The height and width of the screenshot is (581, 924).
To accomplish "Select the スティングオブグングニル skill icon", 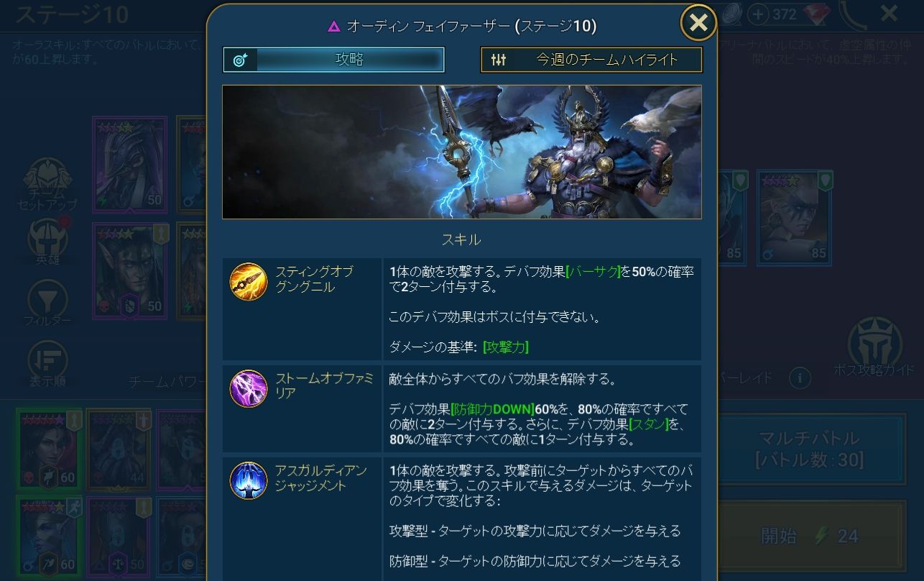I will point(249,281).
